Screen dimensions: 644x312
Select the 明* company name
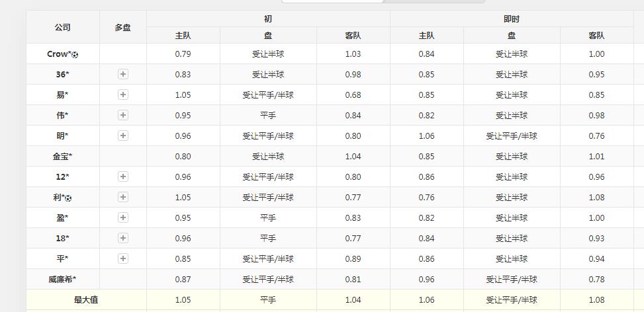coord(62,136)
